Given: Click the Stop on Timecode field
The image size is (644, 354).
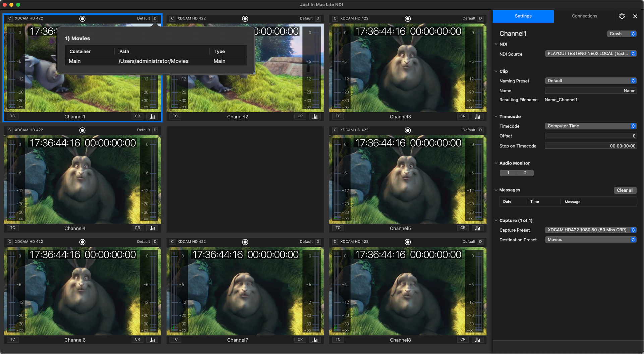Looking at the screenshot, I should pos(591,146).
